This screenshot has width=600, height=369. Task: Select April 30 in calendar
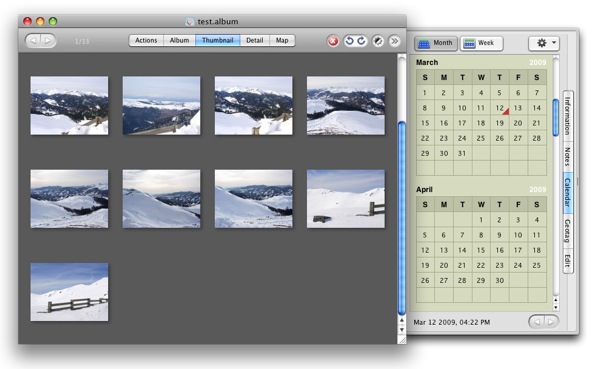coord(500,281)
